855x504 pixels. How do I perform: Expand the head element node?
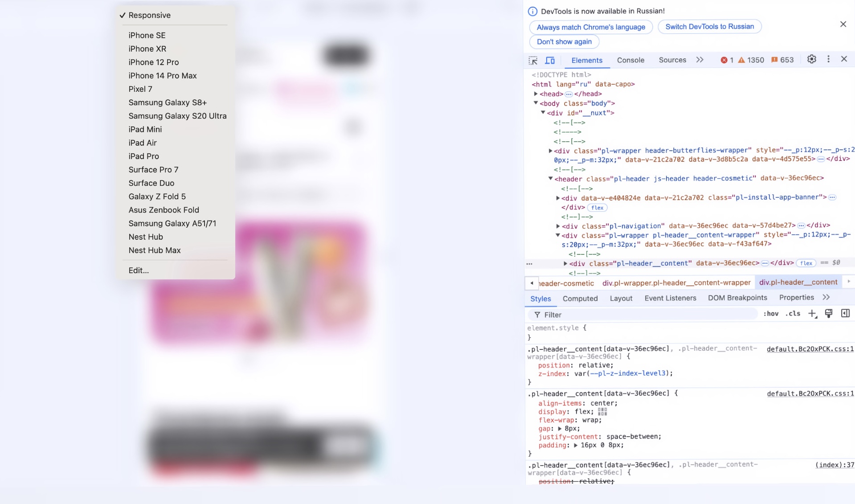536,94
